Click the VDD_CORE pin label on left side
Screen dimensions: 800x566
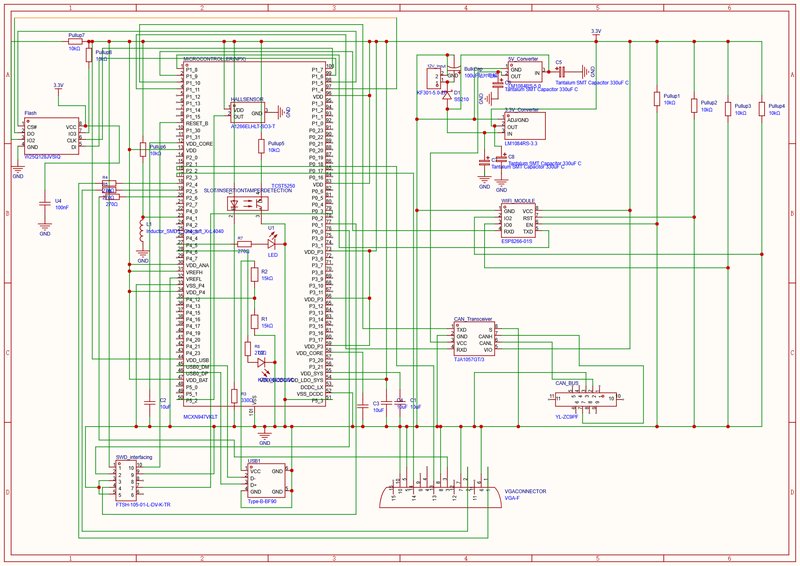(x=199, y=144)
